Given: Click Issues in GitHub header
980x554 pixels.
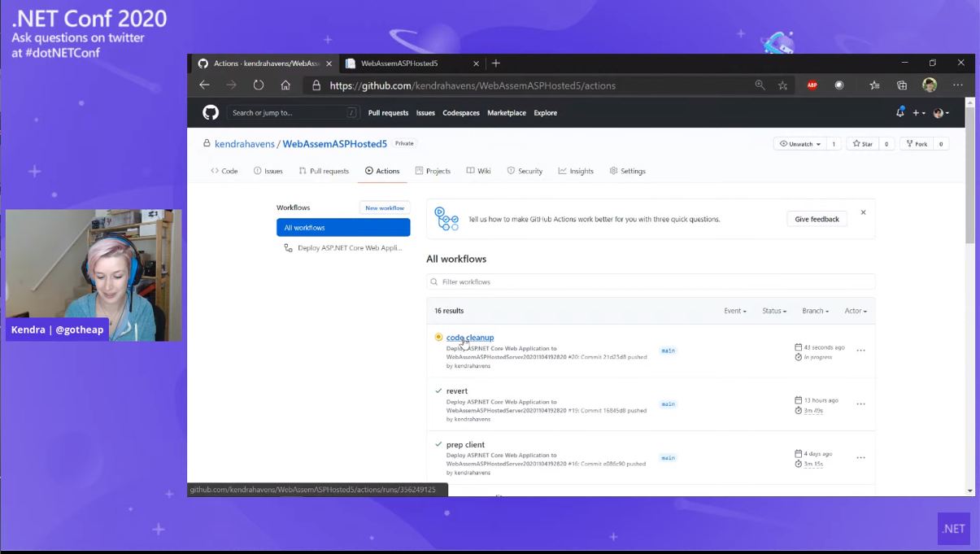Looking at the screenshot, I should point(425,113).
